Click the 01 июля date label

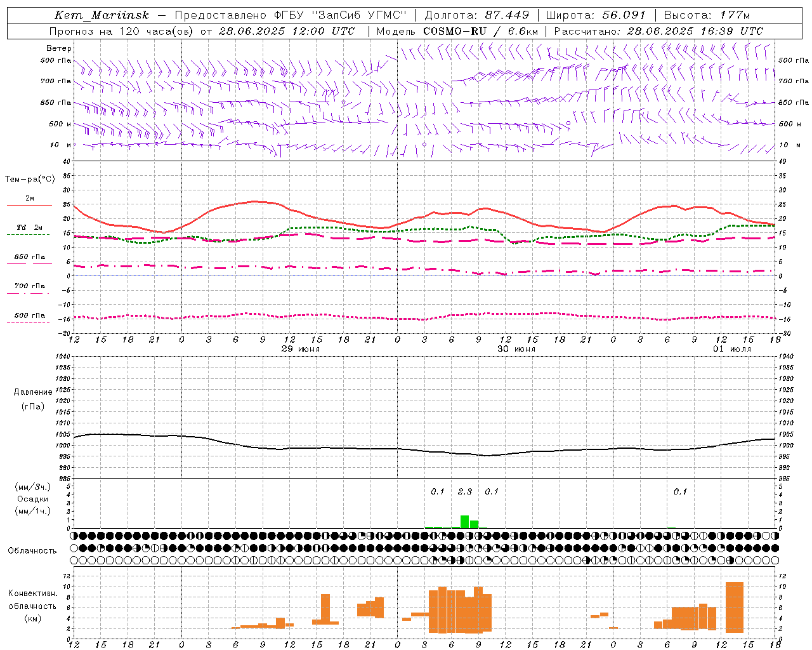pyautogui.click(x=732, y=349)
